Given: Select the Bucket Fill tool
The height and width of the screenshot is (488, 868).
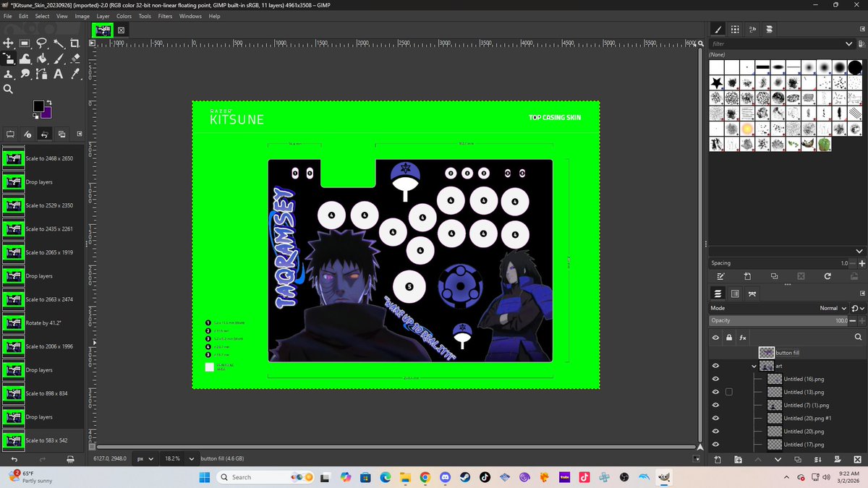Looking at the screenshot, I should pos(41,59).
